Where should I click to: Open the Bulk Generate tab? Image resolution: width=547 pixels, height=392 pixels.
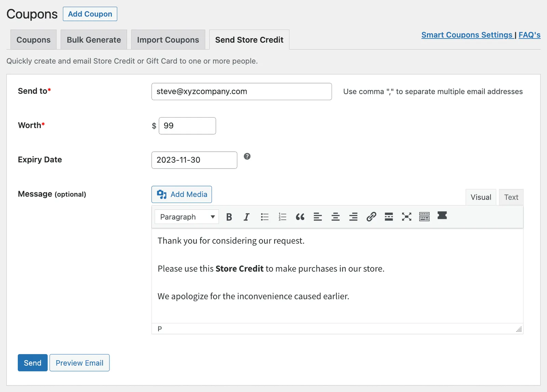pos(94,40)
